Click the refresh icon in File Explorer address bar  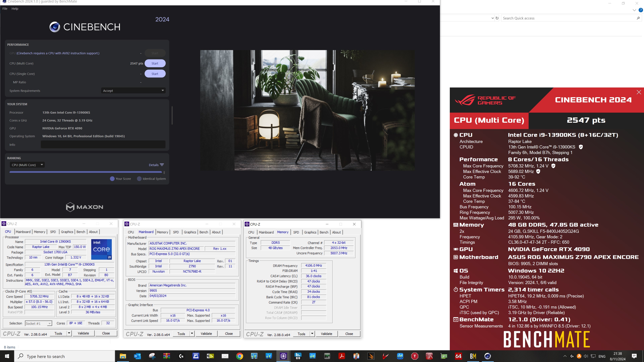[497, 18]
